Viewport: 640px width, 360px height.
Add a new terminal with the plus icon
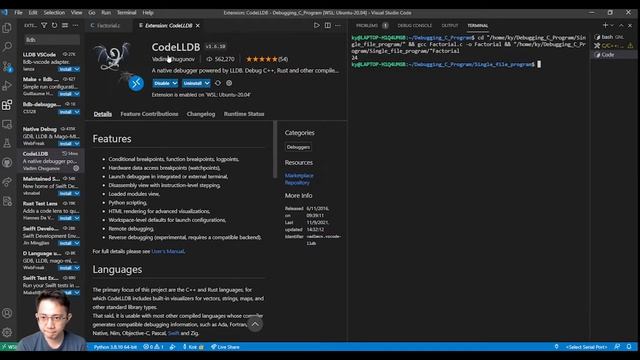click(605, 25)
